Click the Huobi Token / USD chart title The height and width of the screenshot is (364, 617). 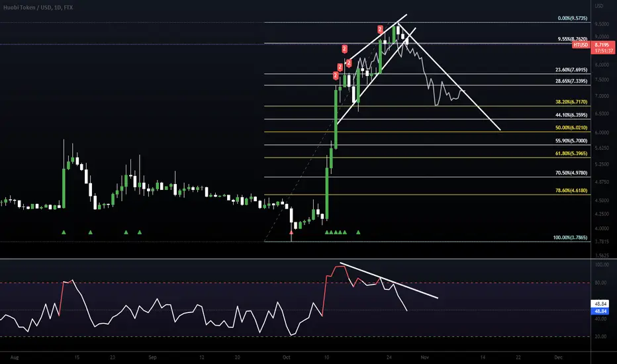[x=38, y=7]
